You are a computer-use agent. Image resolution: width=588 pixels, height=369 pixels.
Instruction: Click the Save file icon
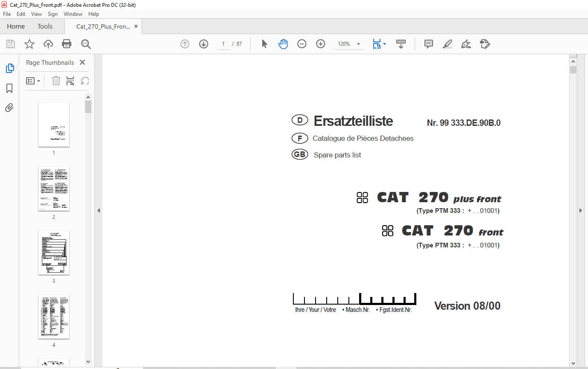coord(11,44)
